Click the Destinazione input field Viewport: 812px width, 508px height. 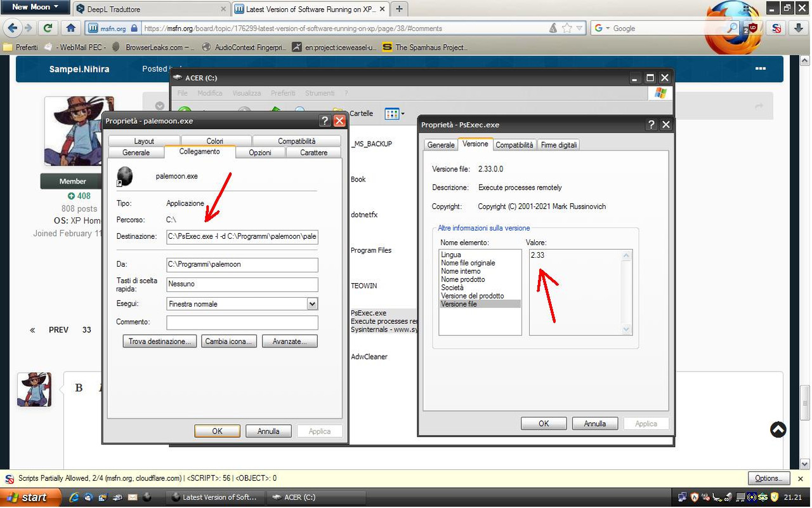tap(242, 237)
